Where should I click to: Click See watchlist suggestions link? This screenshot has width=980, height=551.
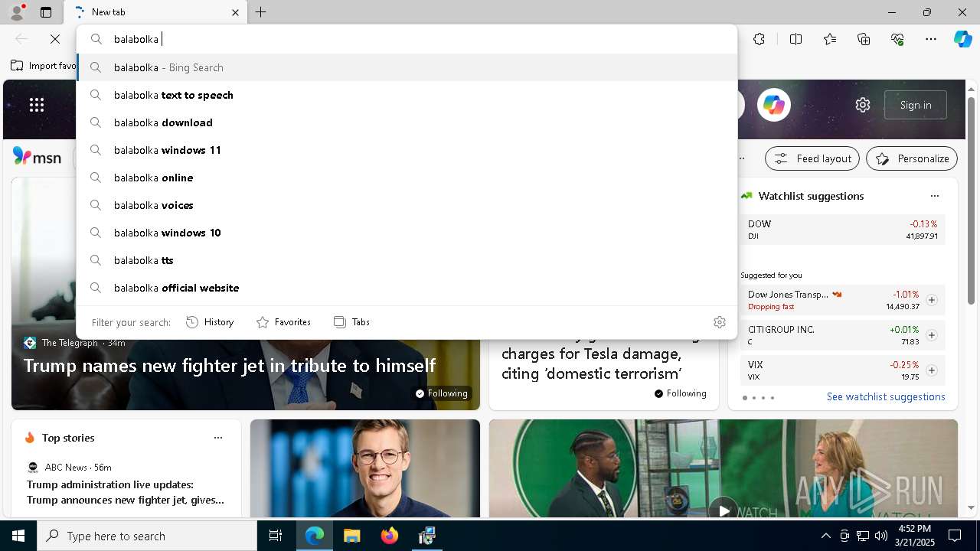886,396
